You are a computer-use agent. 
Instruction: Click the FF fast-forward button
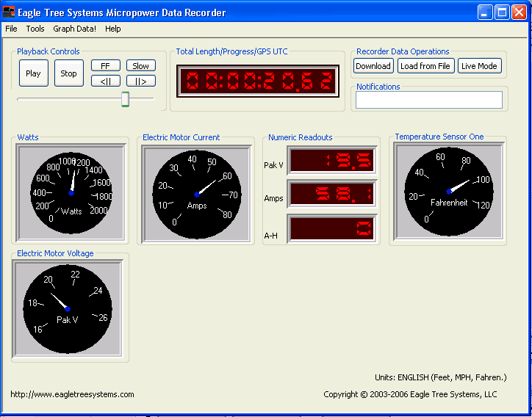click(x=106, y=66)
